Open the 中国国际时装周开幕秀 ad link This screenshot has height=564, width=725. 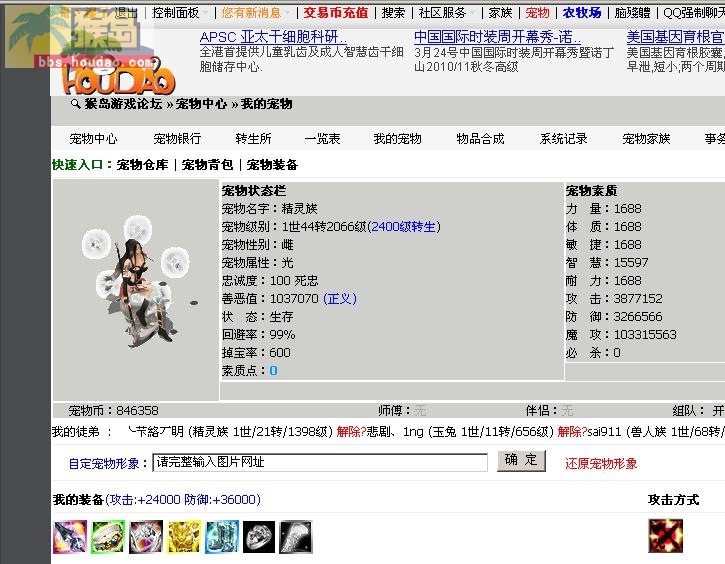point(498,37)
